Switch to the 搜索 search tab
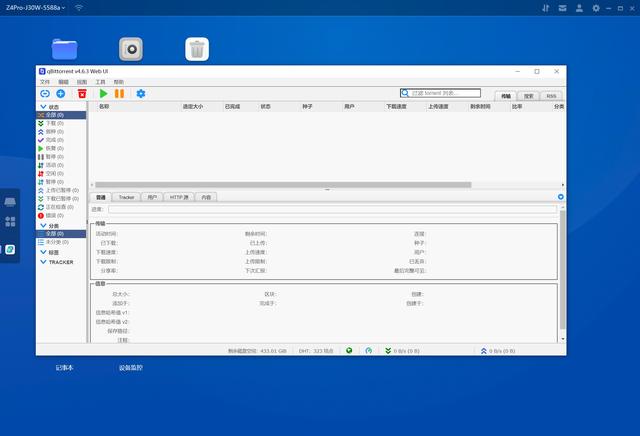Screen dimensions: 640x436 tap(529, 96)
